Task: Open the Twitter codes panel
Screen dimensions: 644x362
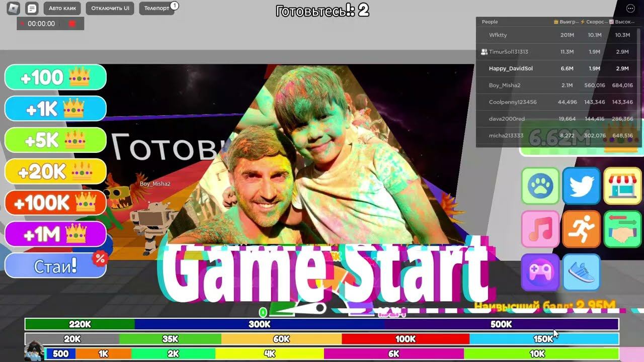Action: (x=581, y=186)
